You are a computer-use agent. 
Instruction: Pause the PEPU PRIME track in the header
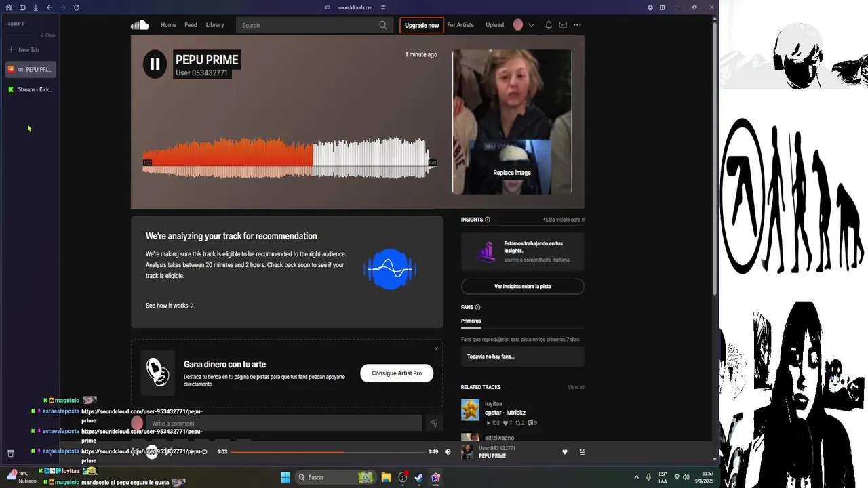[x=155, y=64]
